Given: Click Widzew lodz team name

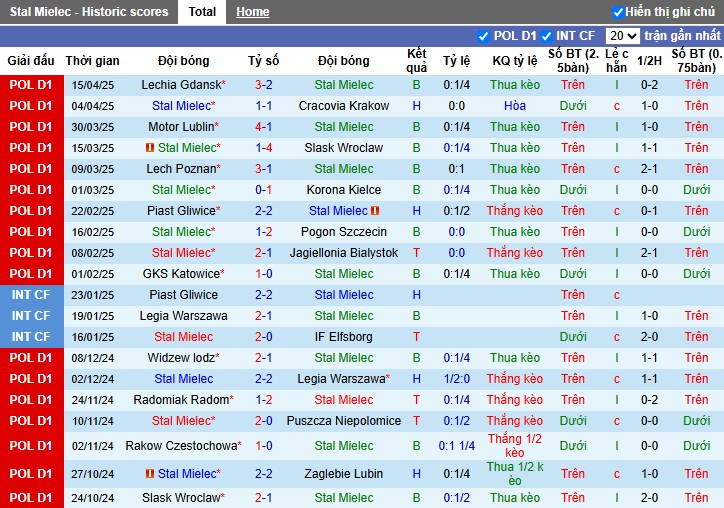Looking at the screenshot, I should pyautogui.click(x=183, y=358).
